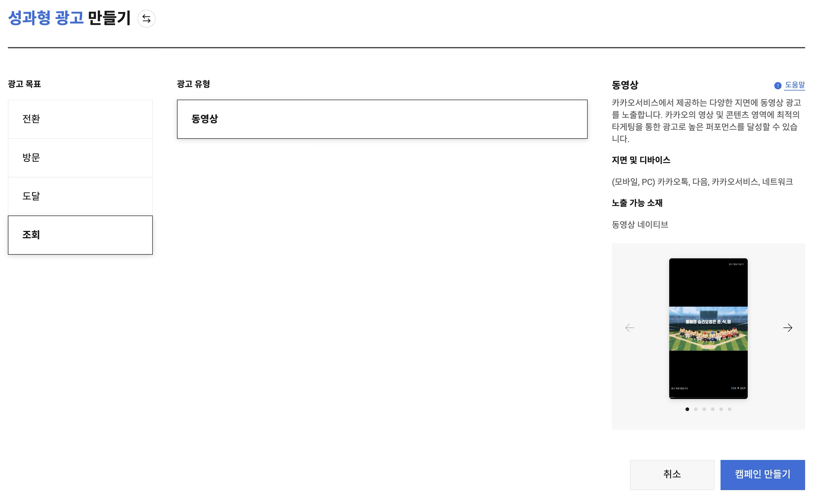The height and width of the screenshot is (504, 819).
Task: Go to the previous preview with the left arrow
Action: pos(629,328)
